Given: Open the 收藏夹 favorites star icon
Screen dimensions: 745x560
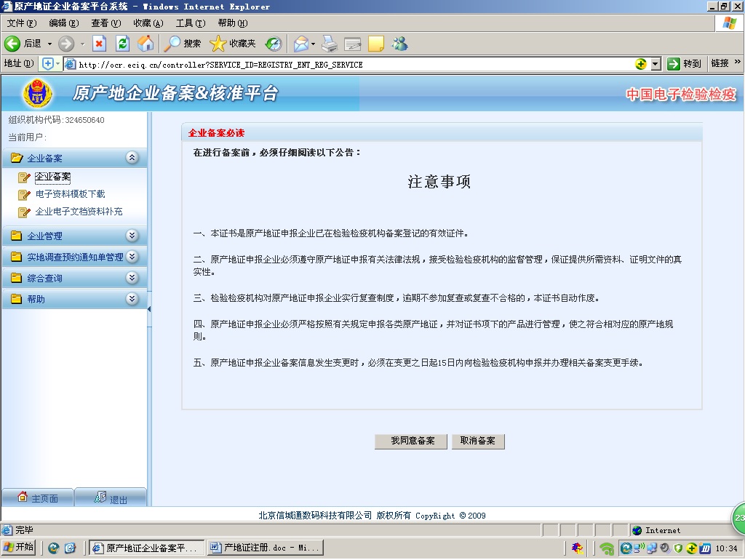Looking at the screenshot, I should tap(220, 44).
